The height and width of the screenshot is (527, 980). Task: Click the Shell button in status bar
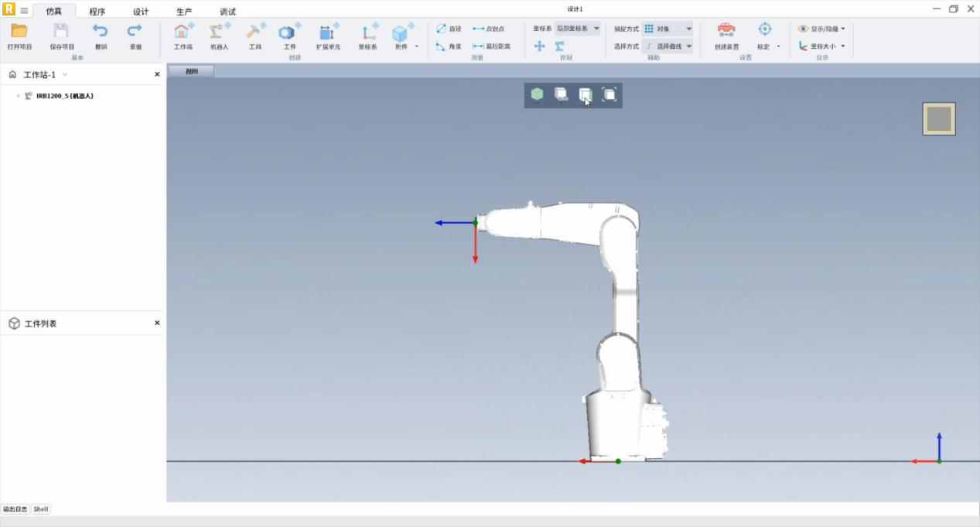(41, 509)
